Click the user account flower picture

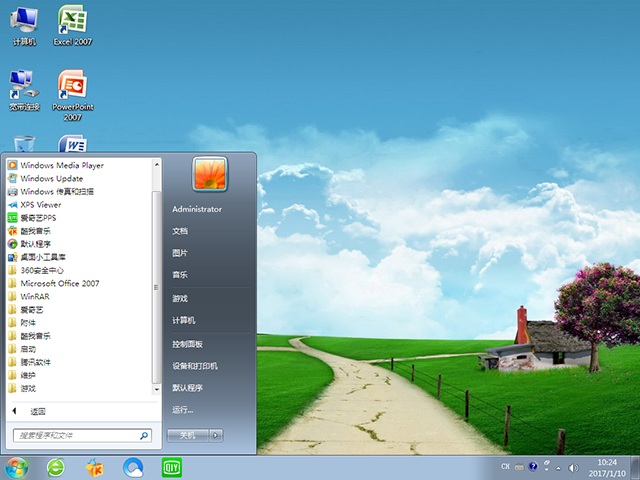click(210, 174)
